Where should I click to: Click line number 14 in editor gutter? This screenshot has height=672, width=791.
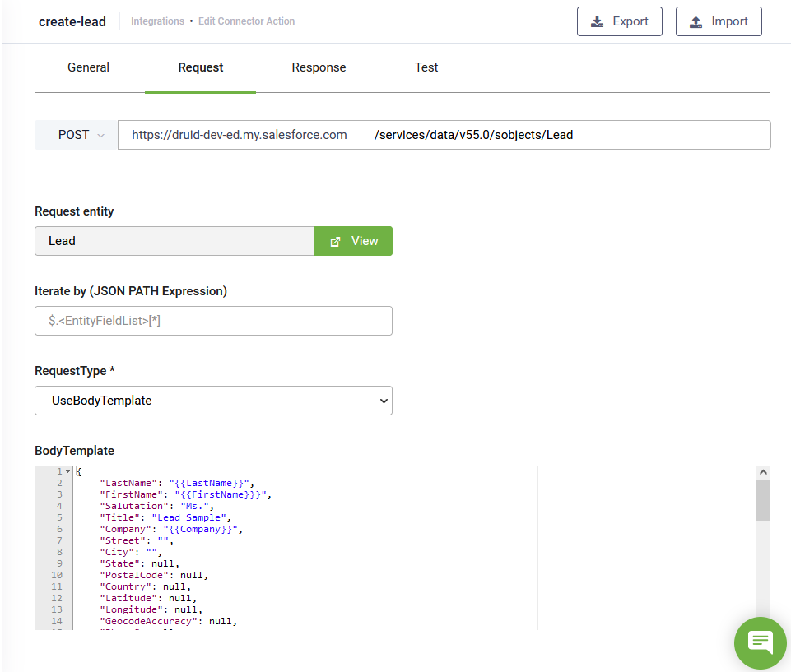56,621
